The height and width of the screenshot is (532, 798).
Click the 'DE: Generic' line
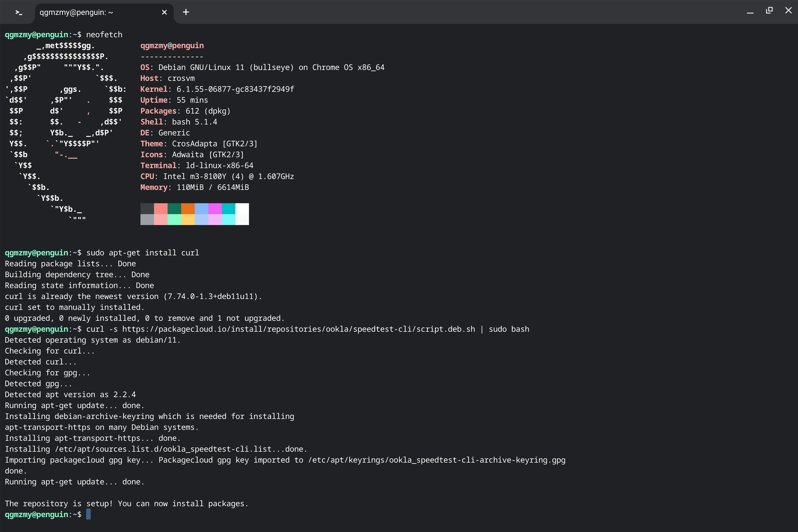[x=165, y=133]
